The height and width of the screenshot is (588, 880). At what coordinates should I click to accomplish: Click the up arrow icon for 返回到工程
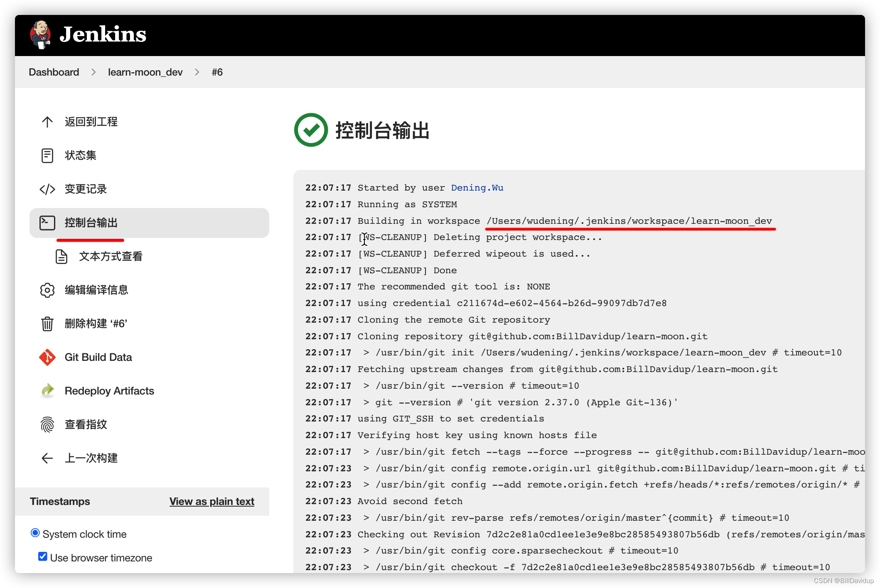point(47,122)
